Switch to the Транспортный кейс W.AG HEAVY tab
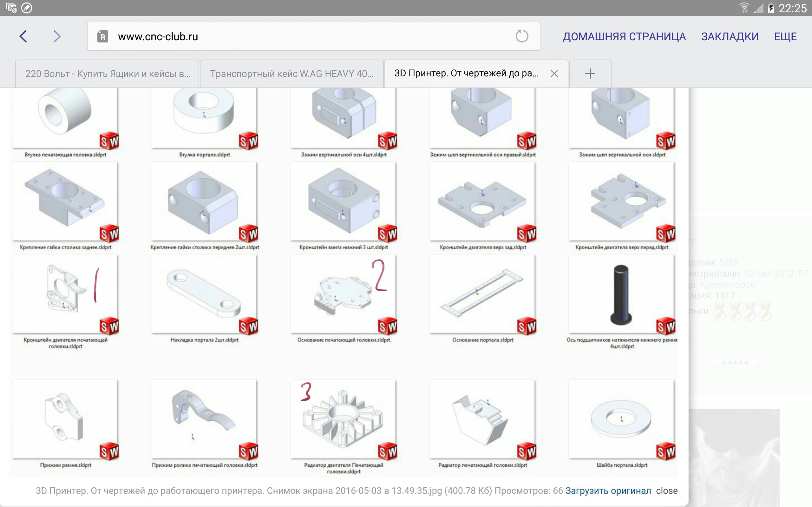 [291, 74]
